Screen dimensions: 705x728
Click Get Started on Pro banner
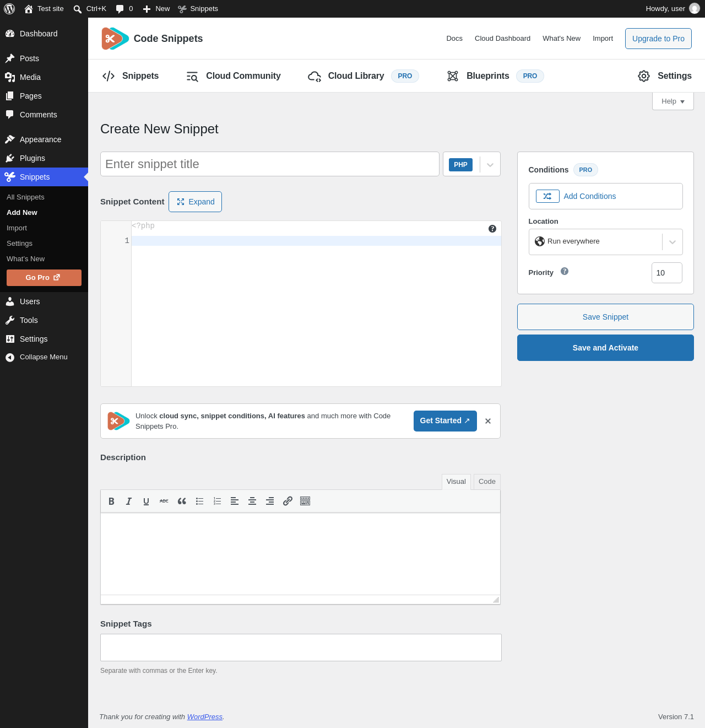445,421
